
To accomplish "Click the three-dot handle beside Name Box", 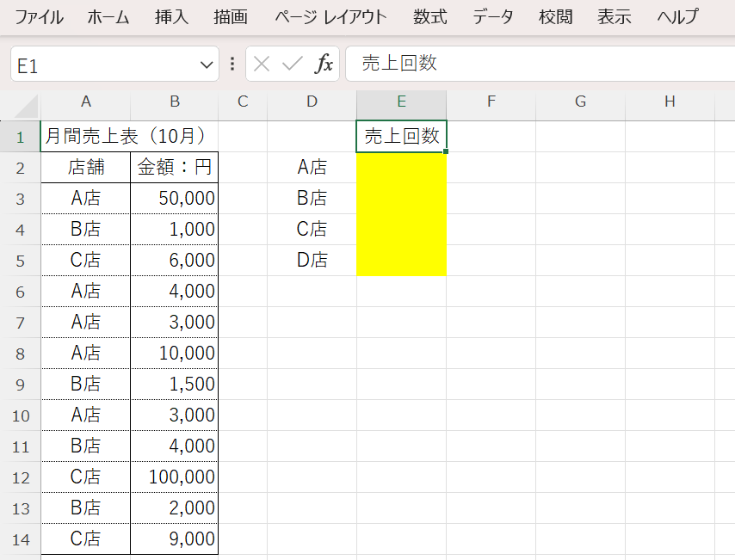I will point(232,65).
